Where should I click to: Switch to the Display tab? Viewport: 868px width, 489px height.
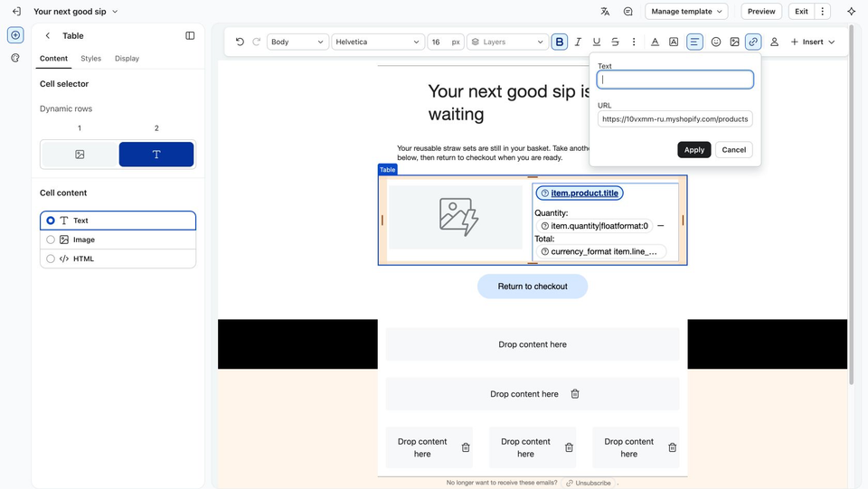127,58
